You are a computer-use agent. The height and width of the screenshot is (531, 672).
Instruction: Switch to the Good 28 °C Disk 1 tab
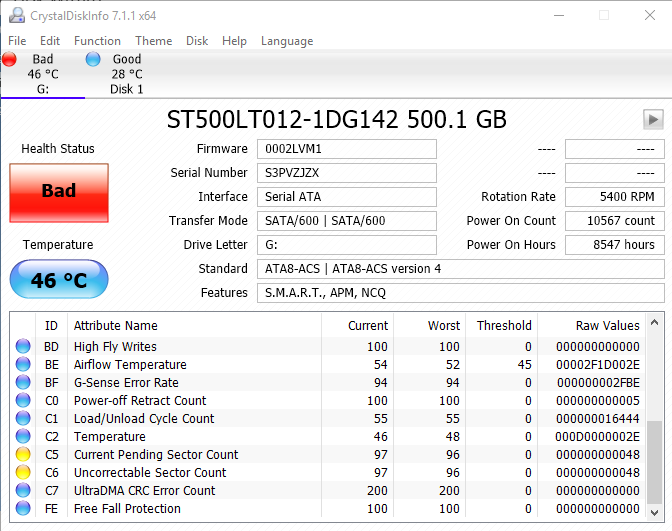click(x=126, y=74)
